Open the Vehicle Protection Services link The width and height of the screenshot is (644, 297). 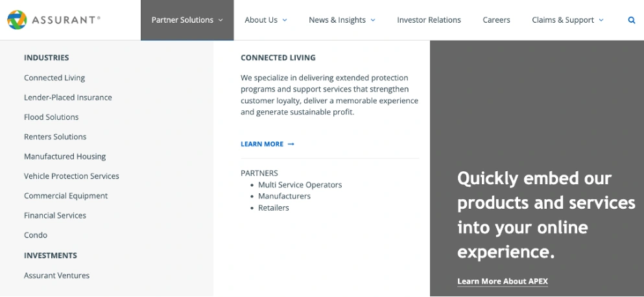click(x=71, y=176)
